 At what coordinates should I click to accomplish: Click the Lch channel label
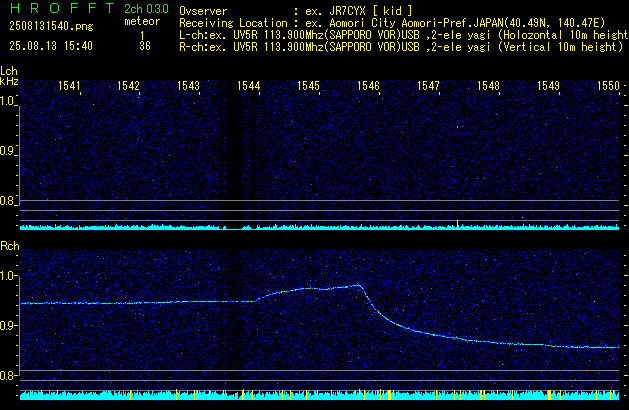[x=9, y=71]
